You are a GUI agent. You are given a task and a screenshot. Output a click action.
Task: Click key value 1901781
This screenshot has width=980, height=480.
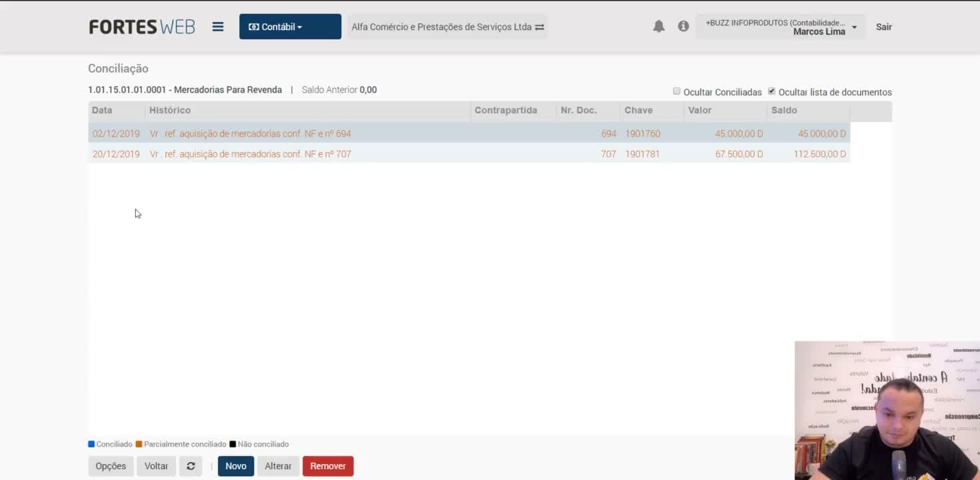point(643,154)
